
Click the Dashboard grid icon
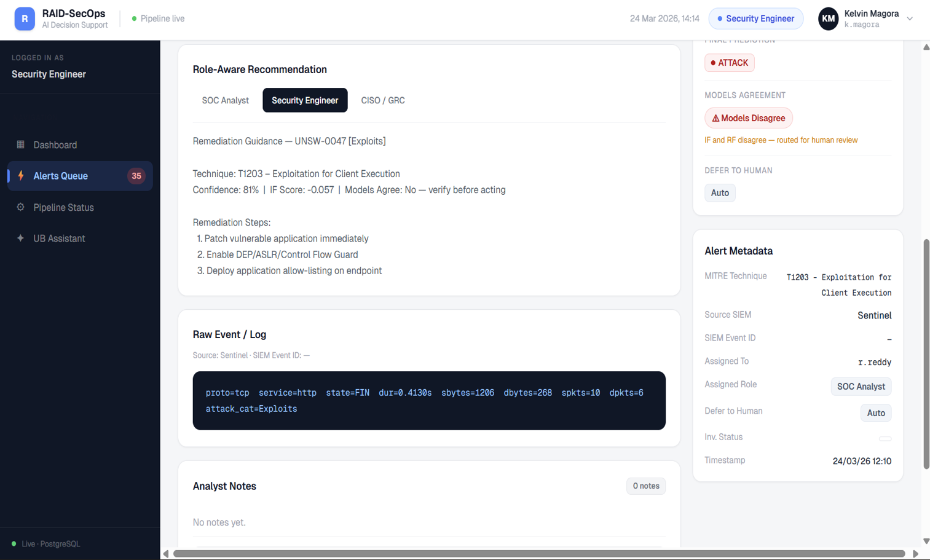click(x=20, y=144)
